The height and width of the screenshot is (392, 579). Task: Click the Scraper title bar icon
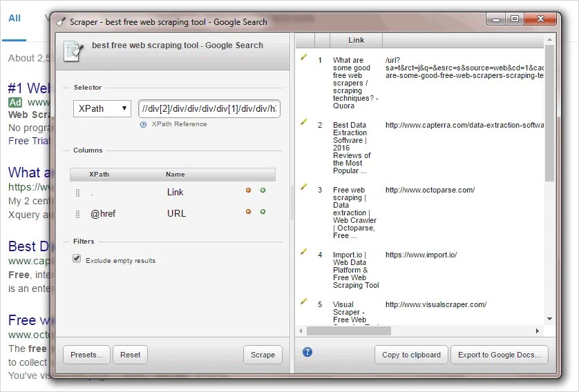click(61, 22)
